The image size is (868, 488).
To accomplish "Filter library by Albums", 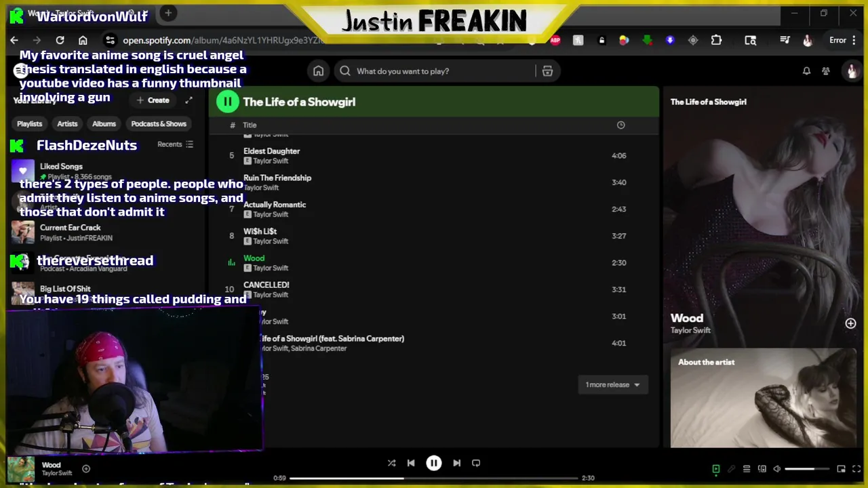I will tap(104, 124).
